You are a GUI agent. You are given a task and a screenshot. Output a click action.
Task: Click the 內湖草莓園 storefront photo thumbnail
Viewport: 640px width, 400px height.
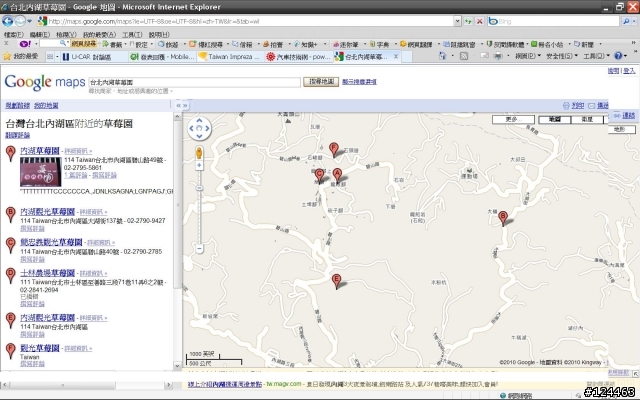40,172
